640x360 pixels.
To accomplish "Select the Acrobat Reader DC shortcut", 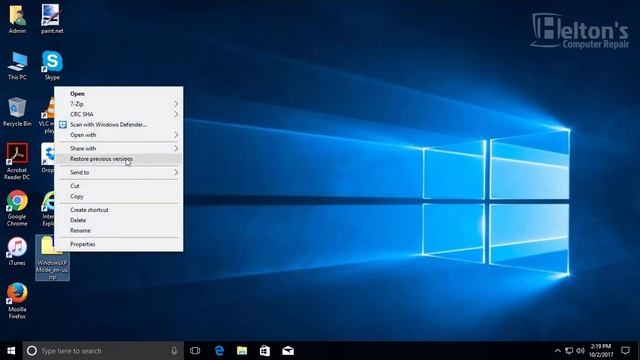I will (17, 161).
